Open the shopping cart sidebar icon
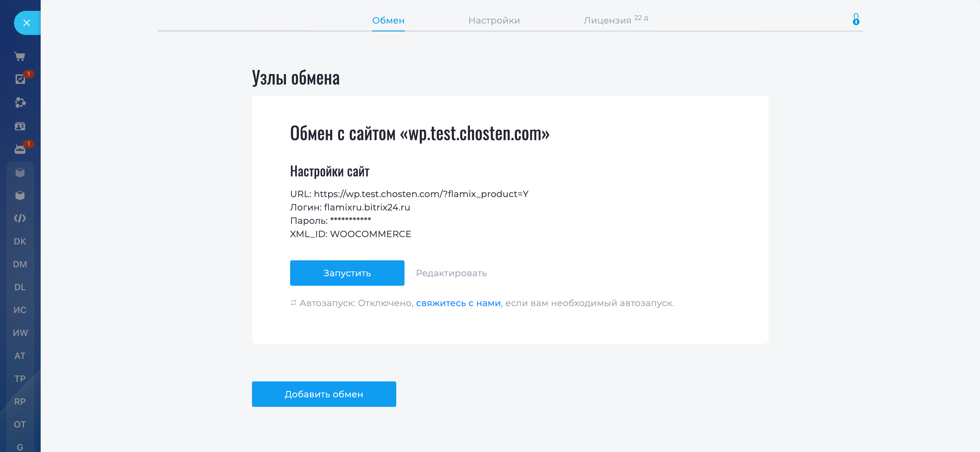 pos(20,56)
